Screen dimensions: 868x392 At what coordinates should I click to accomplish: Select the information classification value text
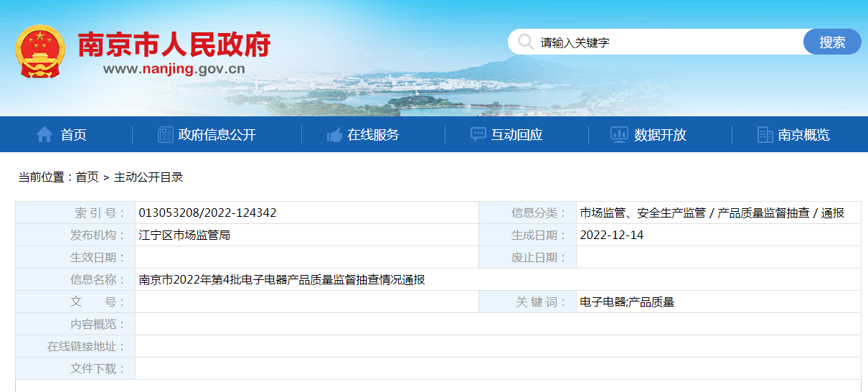pyautogui.click(x=712, y=213)
